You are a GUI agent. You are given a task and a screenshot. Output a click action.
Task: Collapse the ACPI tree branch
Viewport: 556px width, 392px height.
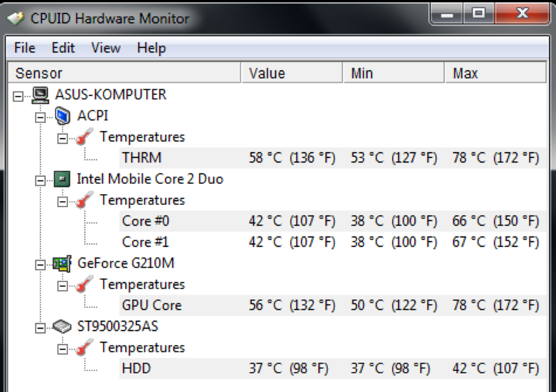point(40,117)
